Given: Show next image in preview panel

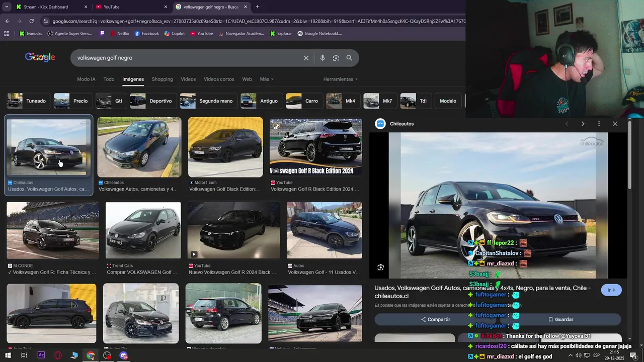Looking at the screenshot, I should point(583,124).
